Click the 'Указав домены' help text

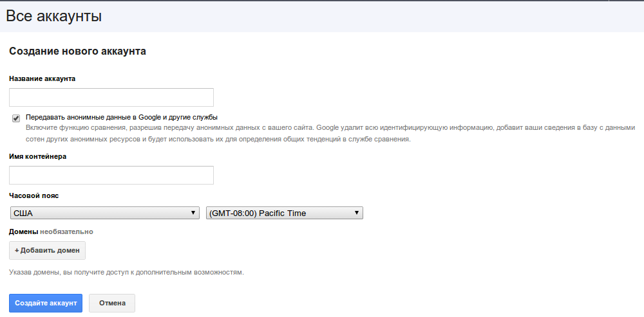click(126, 273)
